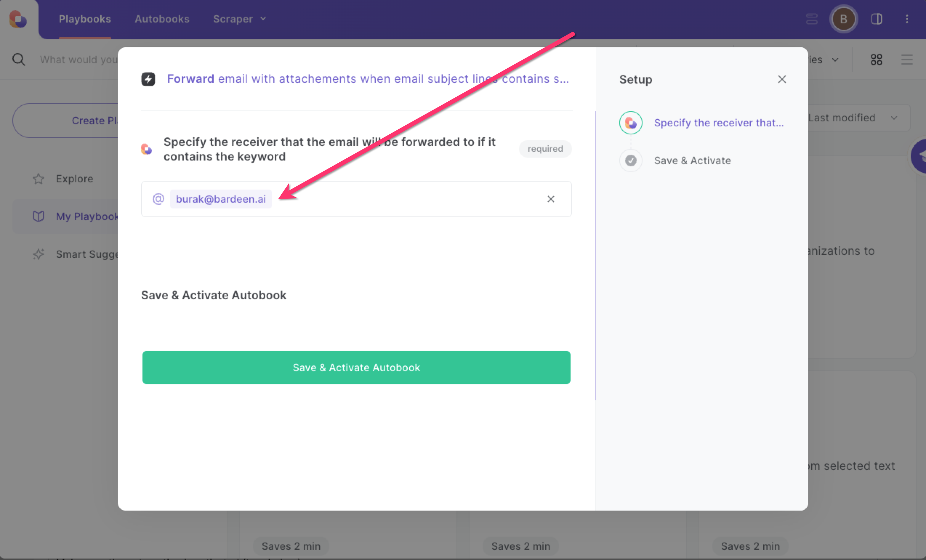
Task: Click the Explore star icon
Action: point(38,179)
